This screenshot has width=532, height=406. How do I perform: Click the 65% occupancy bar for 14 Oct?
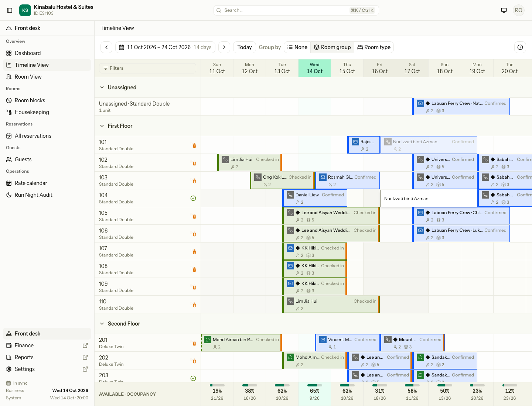coord(315,385)
